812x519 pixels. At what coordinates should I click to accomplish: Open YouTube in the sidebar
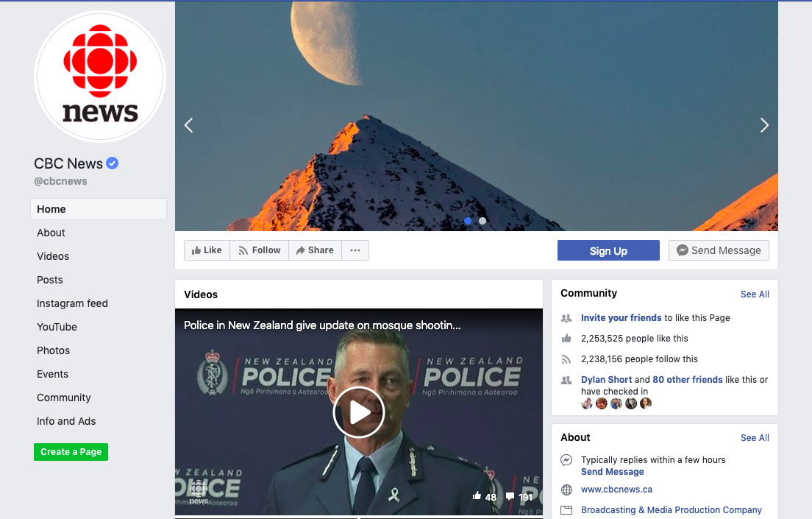(x=57, y=327)
